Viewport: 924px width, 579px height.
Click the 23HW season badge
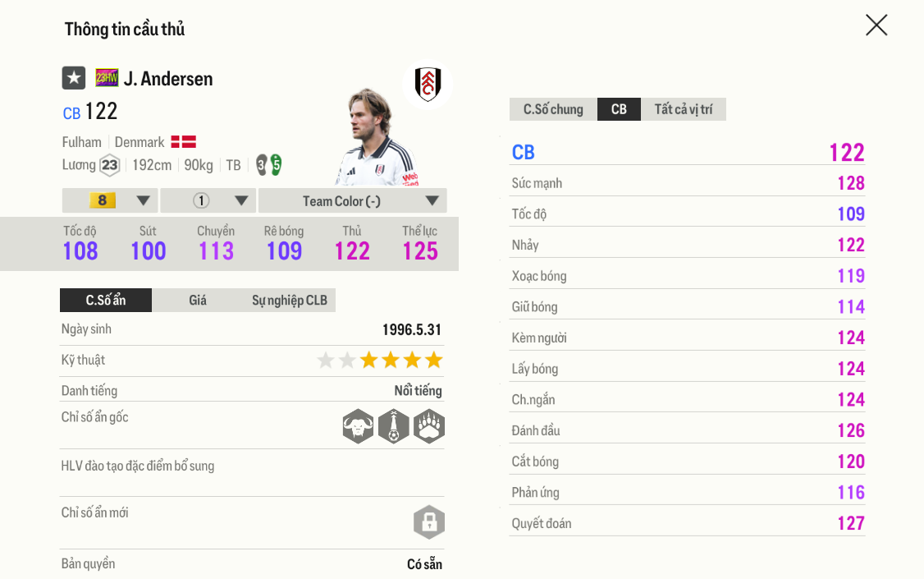[x=106, y=77]
